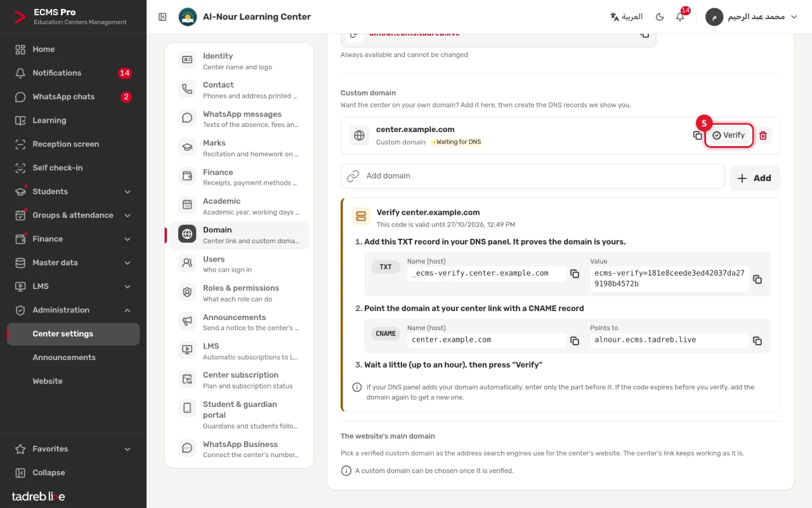Go to Learning section
The height and width of the screenshot is (508, 812).
pyautogui.click(x=73, y=121)
